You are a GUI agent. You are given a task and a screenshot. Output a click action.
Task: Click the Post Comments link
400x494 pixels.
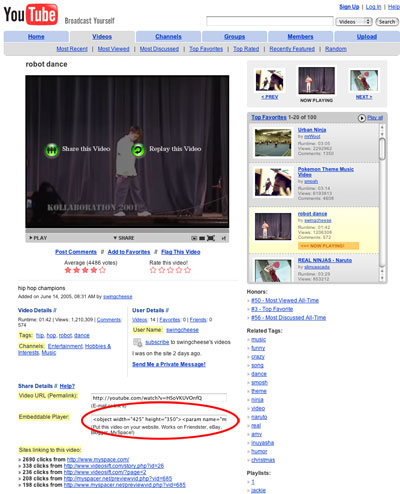click(76, 252)
